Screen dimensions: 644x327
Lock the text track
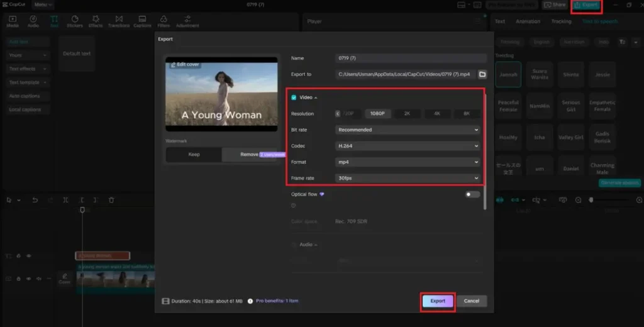(x=18, y=256)
